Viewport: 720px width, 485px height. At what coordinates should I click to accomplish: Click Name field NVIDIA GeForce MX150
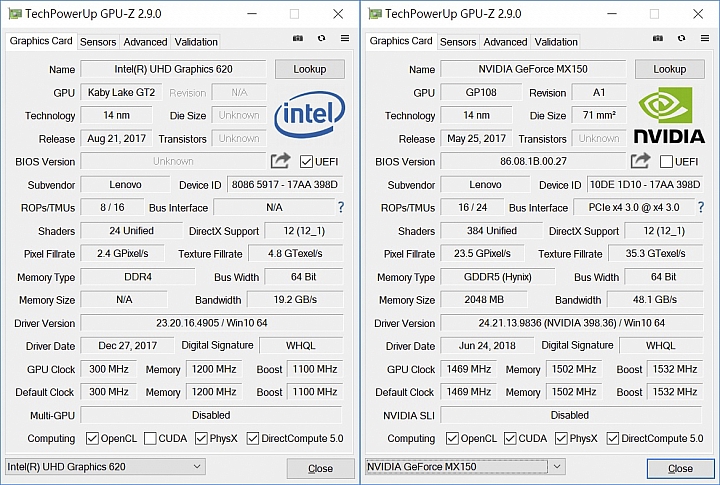tap(533, 69)
